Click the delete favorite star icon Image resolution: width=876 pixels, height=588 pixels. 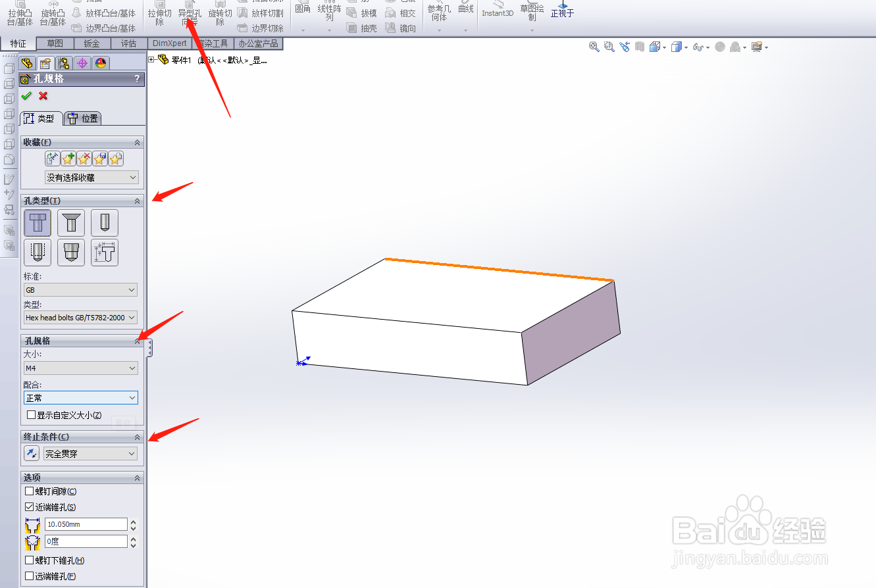(x=84, y=159)
